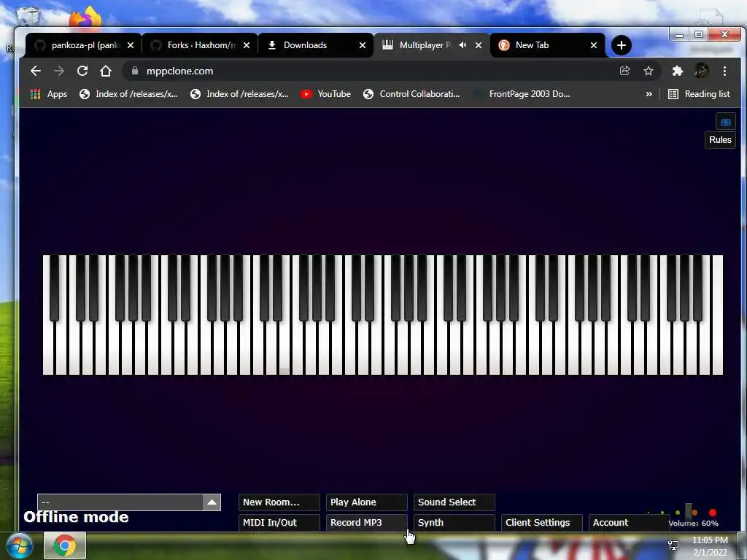Click the padlock site info icon

point(135,71)
